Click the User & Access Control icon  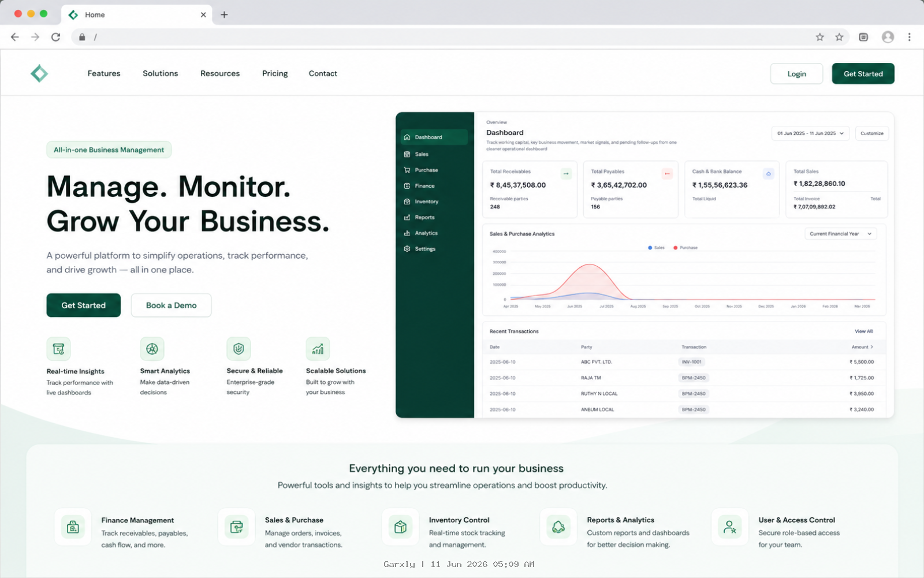coord(730,527)
